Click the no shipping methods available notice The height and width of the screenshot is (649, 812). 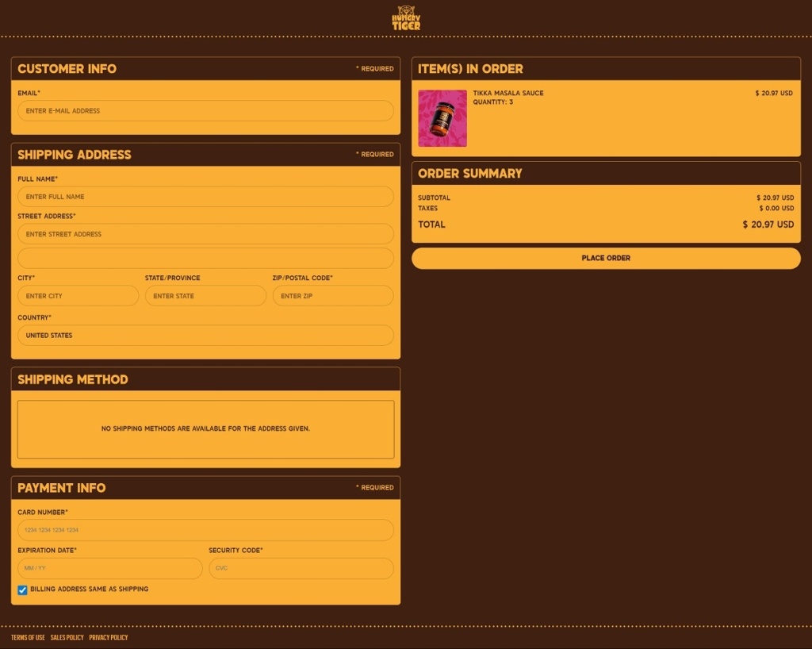point(205,429)
